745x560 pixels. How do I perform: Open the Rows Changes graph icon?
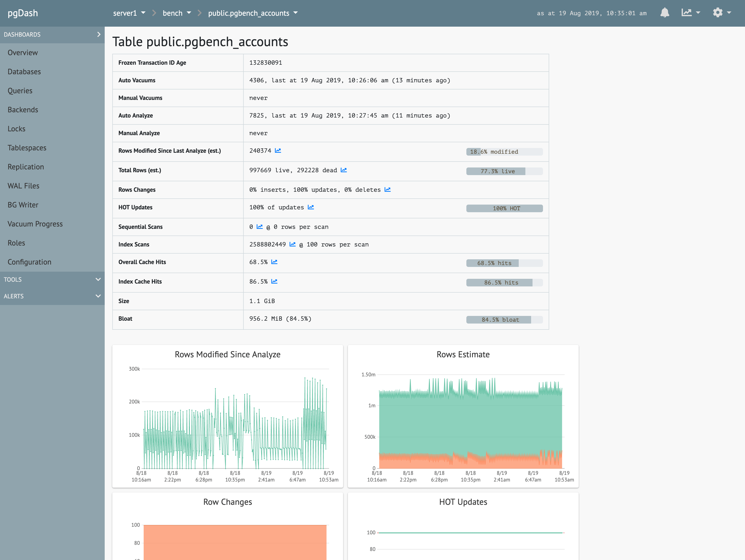(x=387, y=190)
